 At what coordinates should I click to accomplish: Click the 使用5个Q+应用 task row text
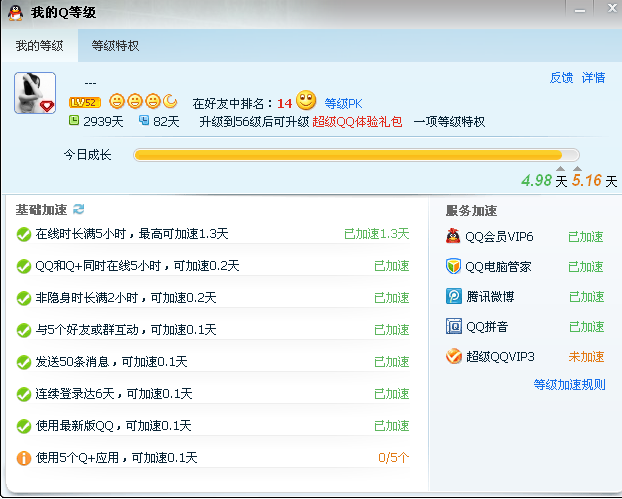pyautogui.click(x=117, y=458)
